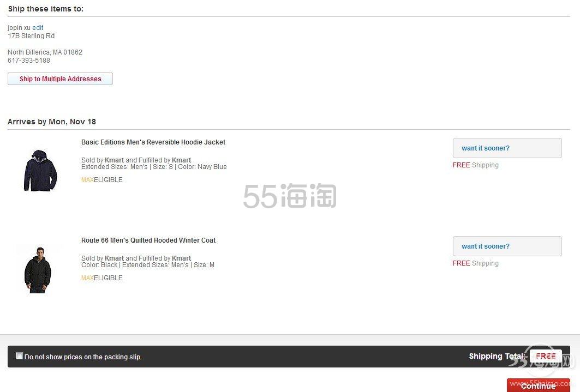Click 'want it sooner?' for the Winter Coat
The image size is (580, 392).
point(507,246)
